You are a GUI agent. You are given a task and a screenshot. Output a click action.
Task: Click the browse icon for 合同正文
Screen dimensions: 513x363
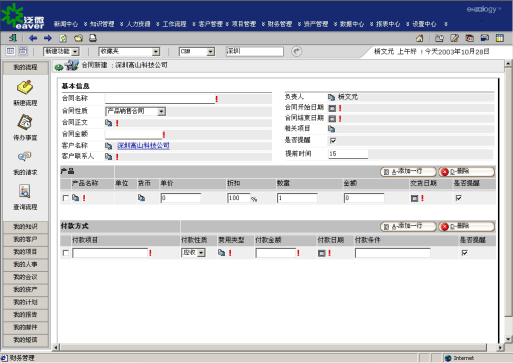point(108,123)
